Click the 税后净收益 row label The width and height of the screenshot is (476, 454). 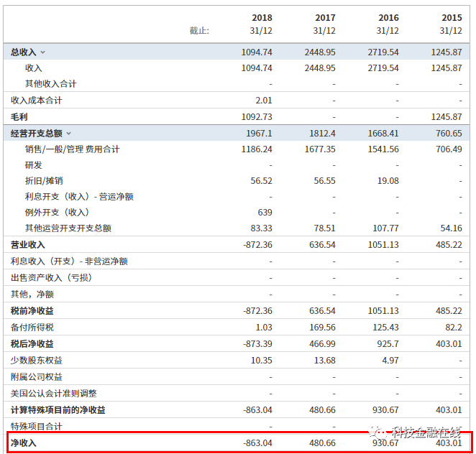pos(32,344)
